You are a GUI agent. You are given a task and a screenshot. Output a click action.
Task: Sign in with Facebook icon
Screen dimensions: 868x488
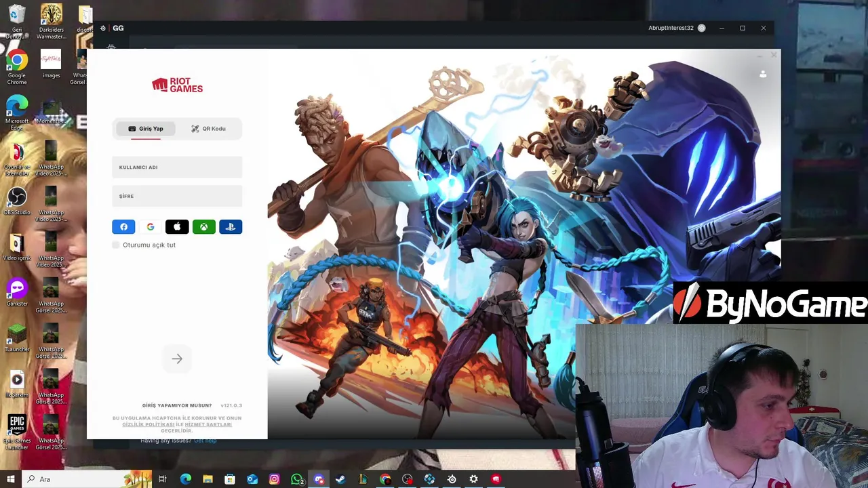123,227
